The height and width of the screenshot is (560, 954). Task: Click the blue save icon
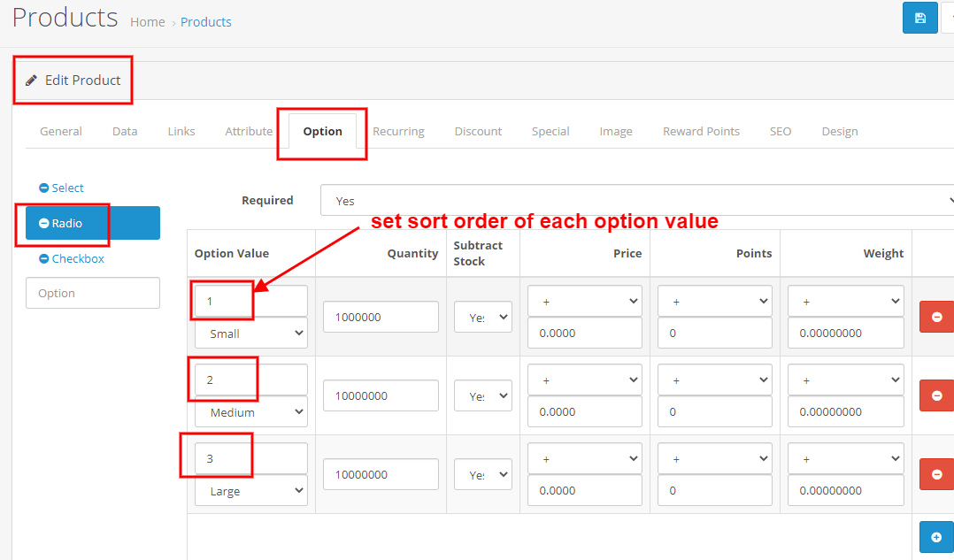tap(919, 18)
